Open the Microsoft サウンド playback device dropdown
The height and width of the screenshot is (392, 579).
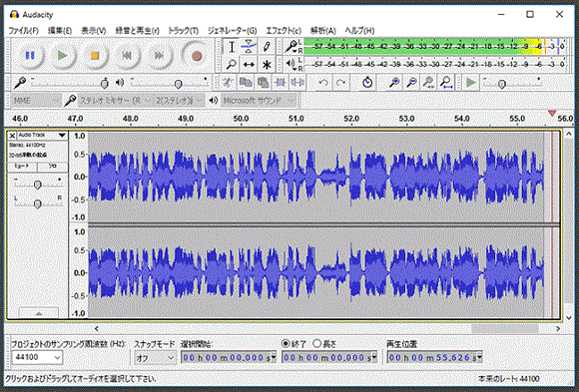[x=259, y=101]
